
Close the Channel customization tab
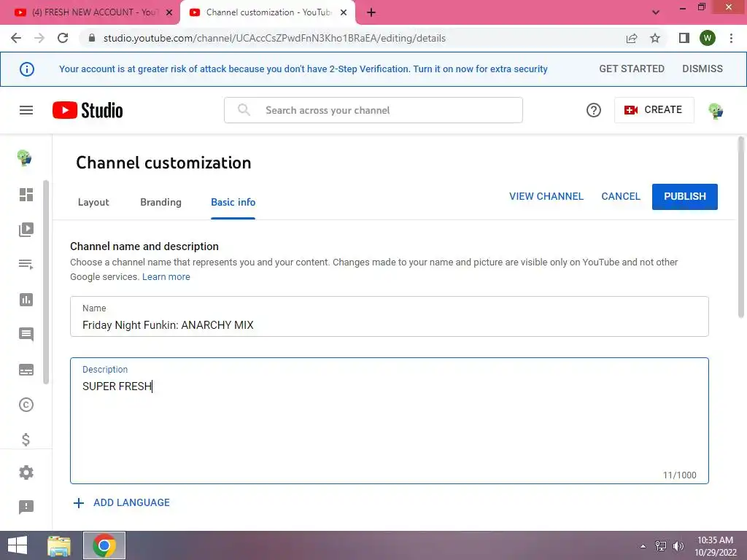(x=344, y=12)
